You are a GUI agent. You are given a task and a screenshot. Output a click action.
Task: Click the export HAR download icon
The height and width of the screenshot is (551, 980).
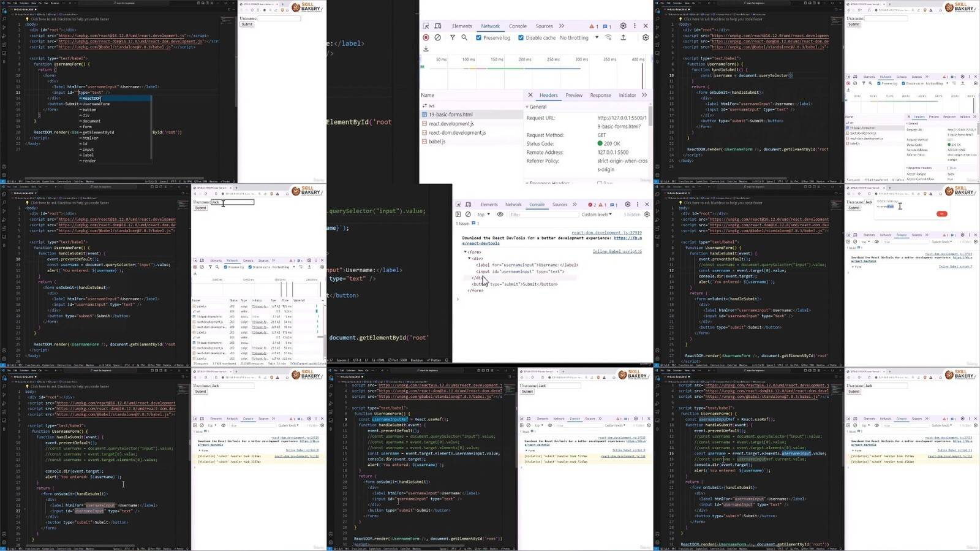pos(426,48)
